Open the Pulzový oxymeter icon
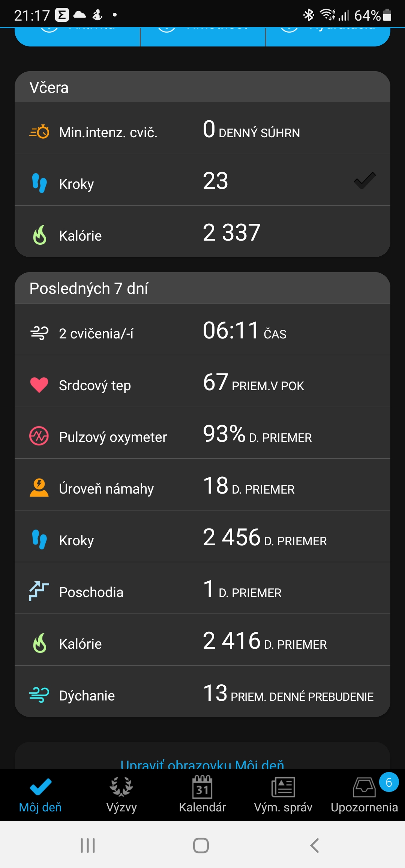Screen dimensions: 405x868 pos(39,436)
